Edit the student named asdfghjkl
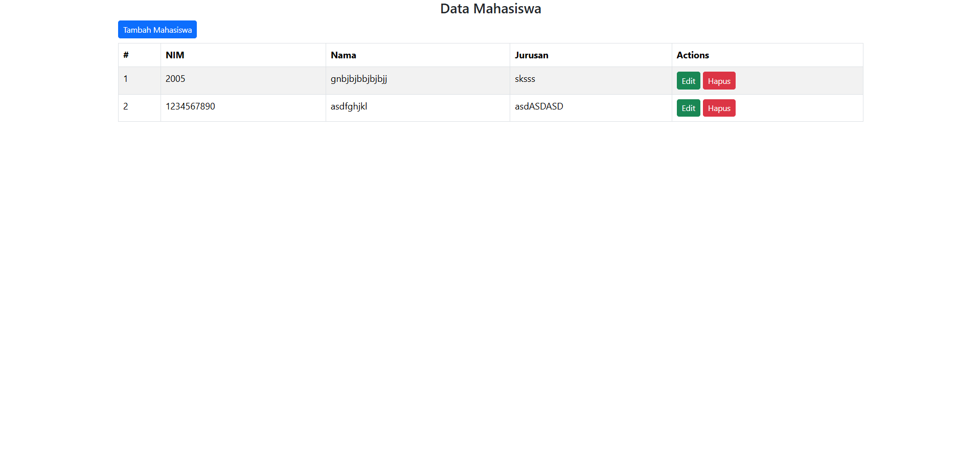This screenshot has height=462, width=980. (688, 108)
